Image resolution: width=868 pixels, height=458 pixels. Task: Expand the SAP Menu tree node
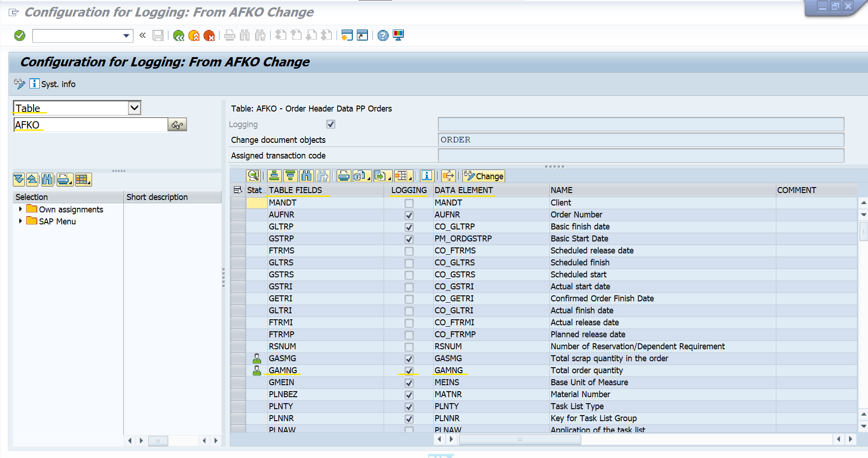[20, 221]
